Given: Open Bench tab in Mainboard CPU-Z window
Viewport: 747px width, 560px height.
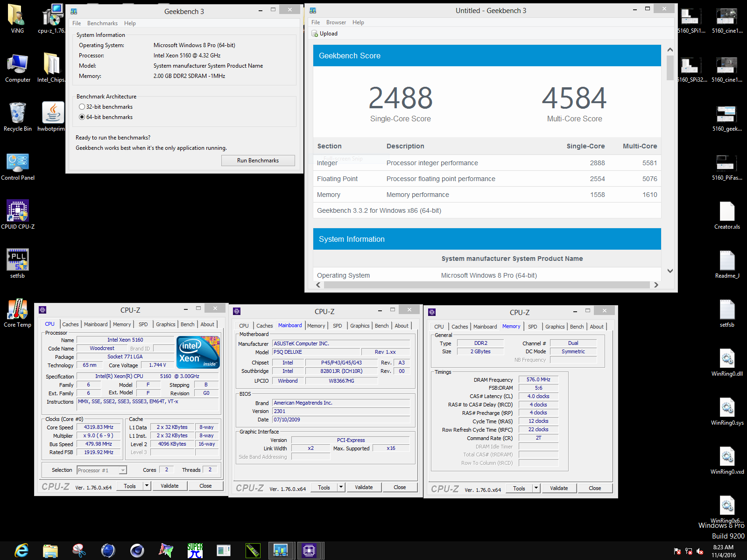Looking at the screenshot, I should coord(381,326).
